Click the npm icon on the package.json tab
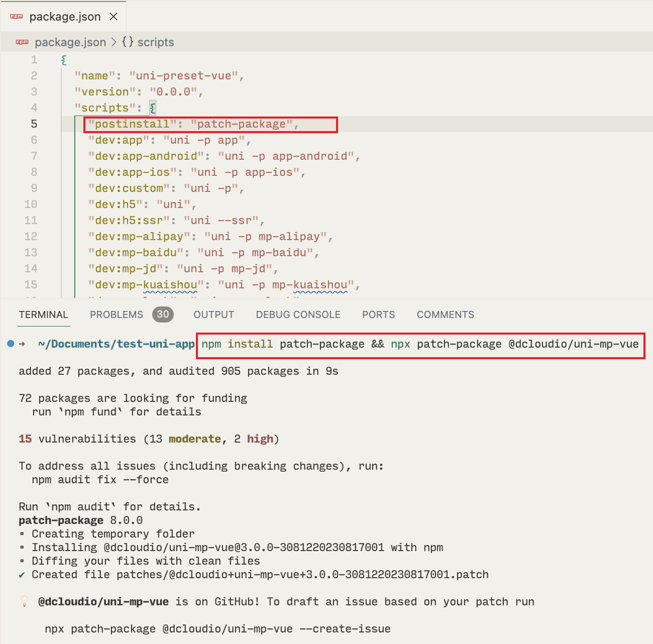653x644 pixels. click(x=16, y=16)
